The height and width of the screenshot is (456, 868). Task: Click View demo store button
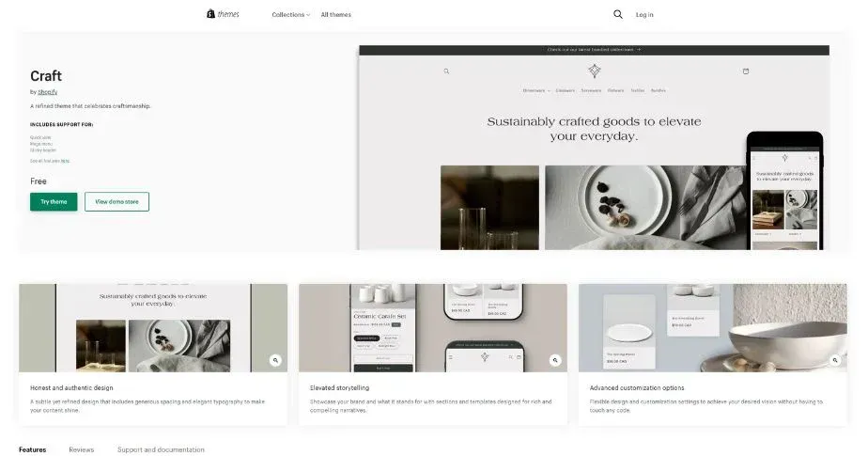pyautogui.click(x=116, y=202)
